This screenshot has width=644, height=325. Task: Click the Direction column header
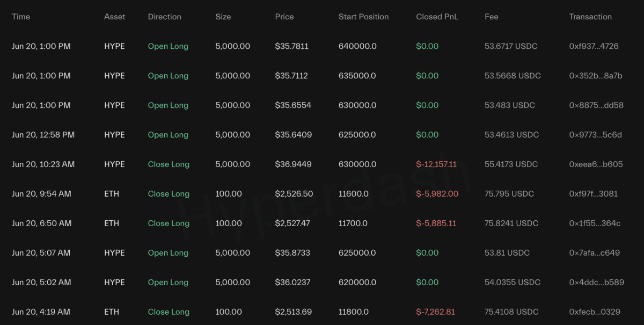[x=164, y=17]
